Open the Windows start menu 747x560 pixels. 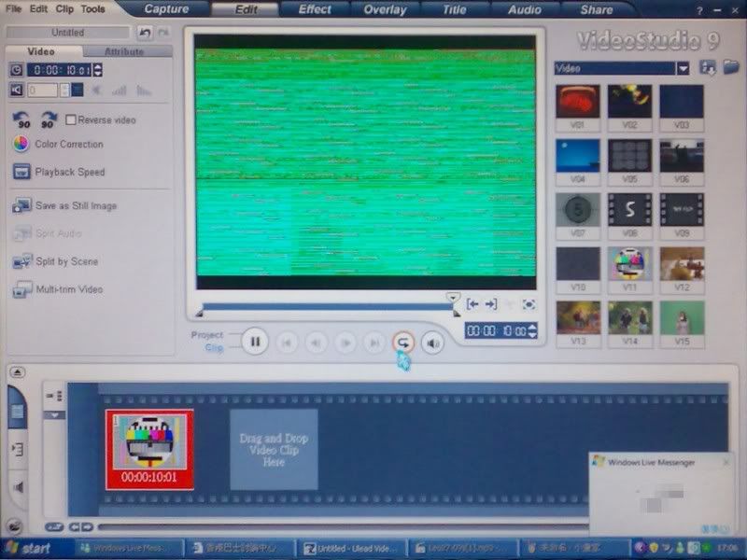point(30,548)
